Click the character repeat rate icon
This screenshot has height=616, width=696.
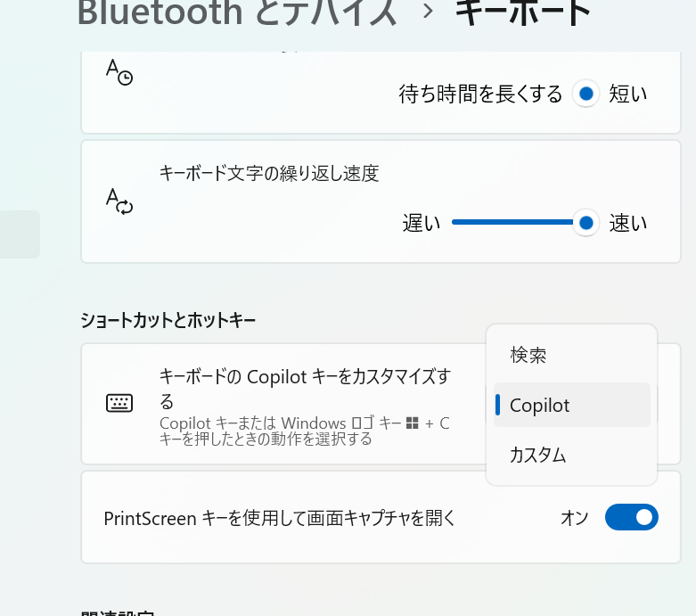click(x=119, y=201)
